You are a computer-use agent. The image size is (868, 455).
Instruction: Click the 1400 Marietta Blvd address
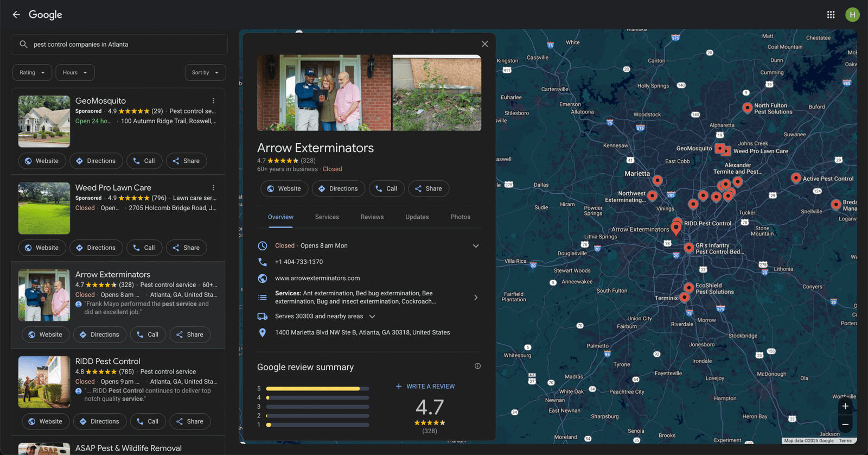[362, 333]
